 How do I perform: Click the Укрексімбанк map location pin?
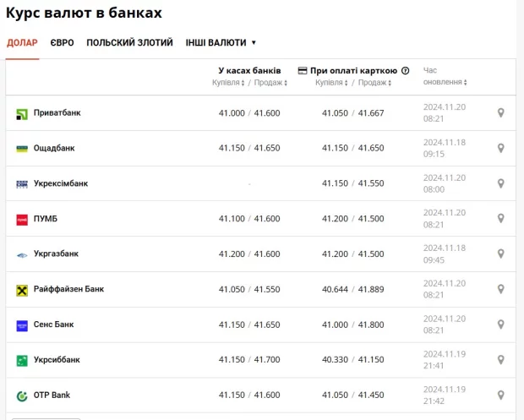(500, 183)
